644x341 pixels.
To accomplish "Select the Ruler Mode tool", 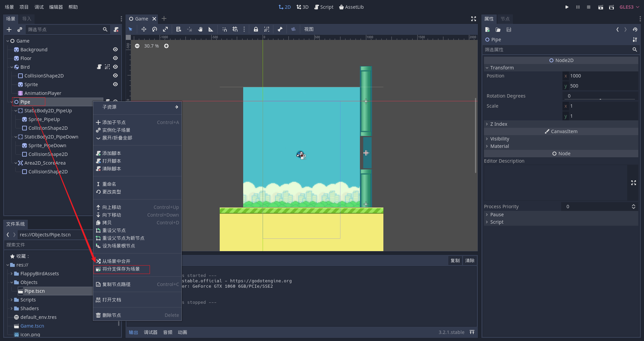I will (211, 29).
